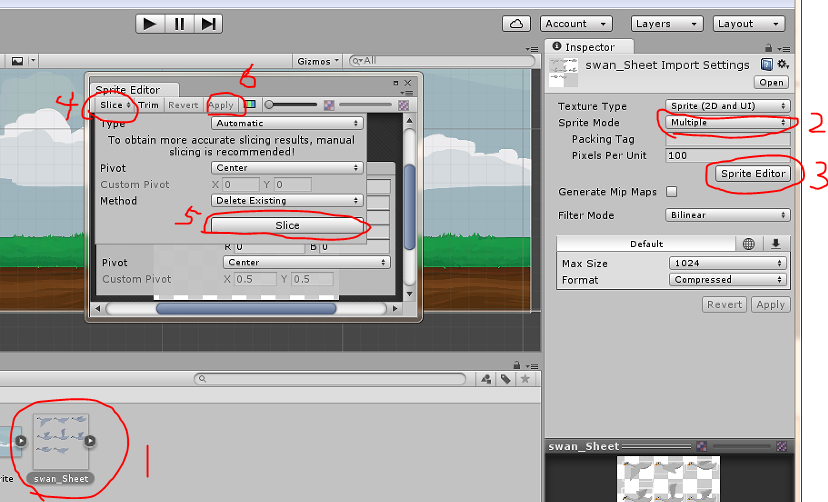This screenshot has height=502, width=828.
Task: Click the Pause button
Action: (x=180, y=24)
